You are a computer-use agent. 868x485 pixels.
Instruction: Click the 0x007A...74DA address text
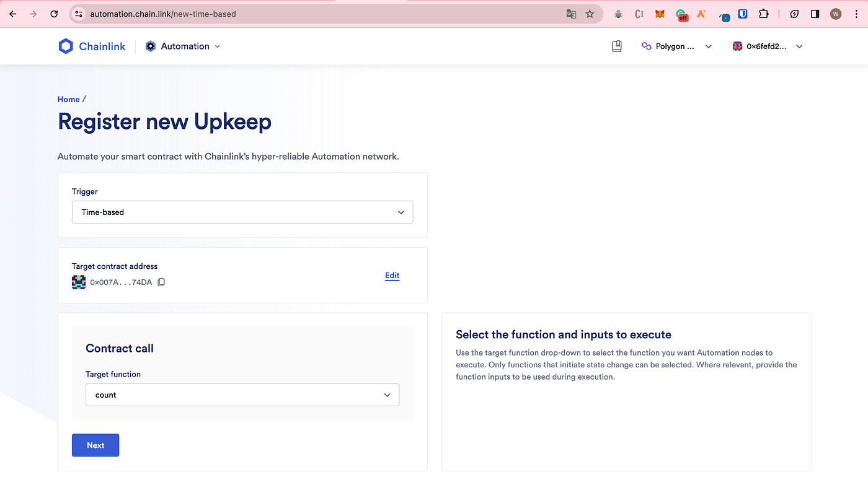(121, 282)
